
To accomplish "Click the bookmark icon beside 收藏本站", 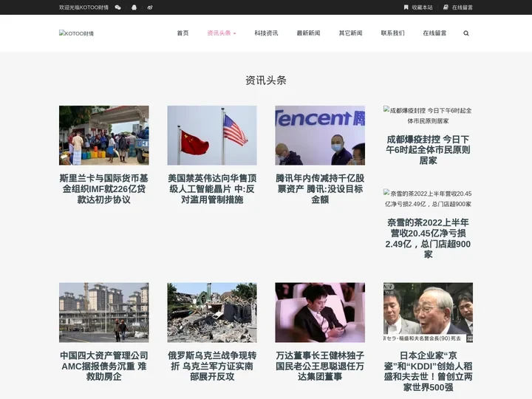I will 406,7.
